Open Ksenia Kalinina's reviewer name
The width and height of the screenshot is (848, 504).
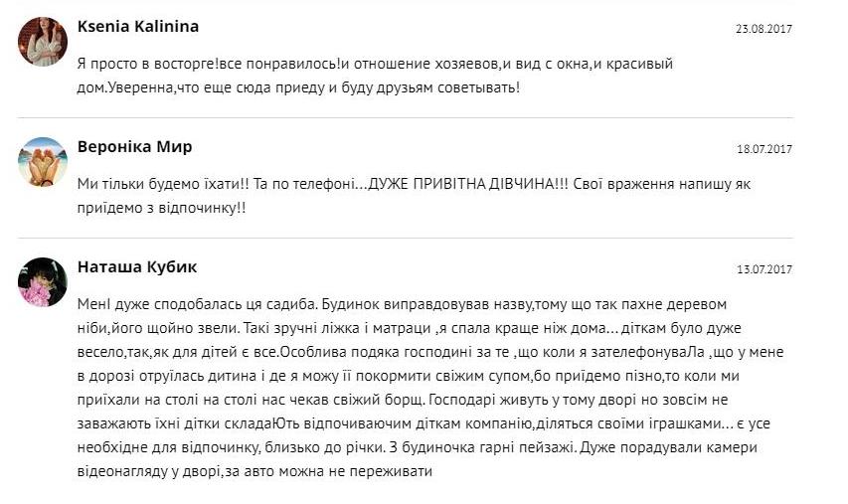137,27
